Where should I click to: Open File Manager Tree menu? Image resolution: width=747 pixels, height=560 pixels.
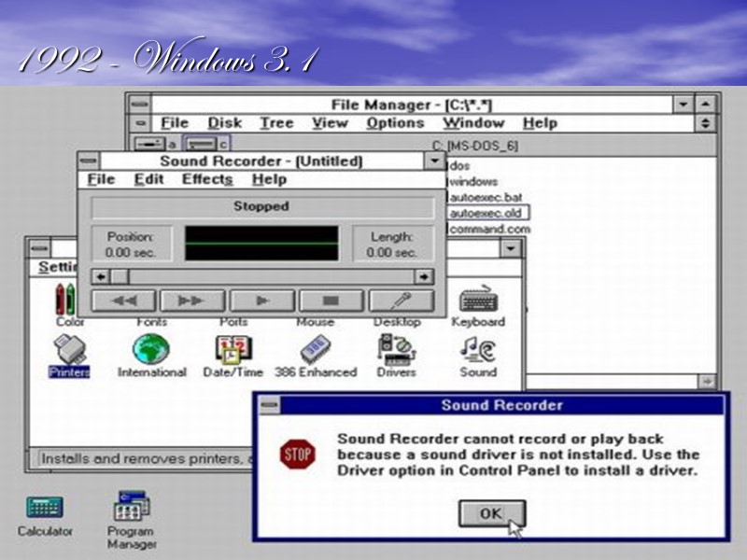pyautogui.click(x=276, y=123)
